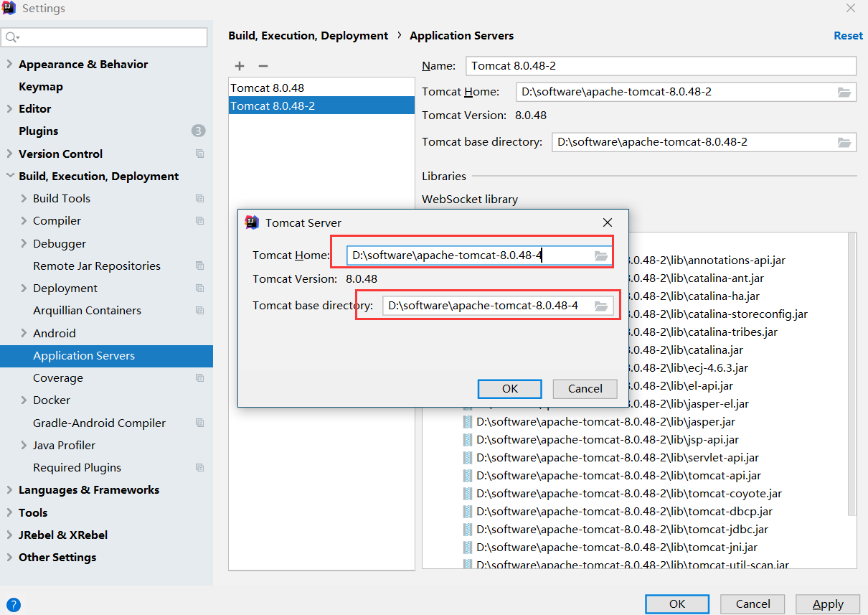Click project-level icon next to Version Control

tap(199, 154)
